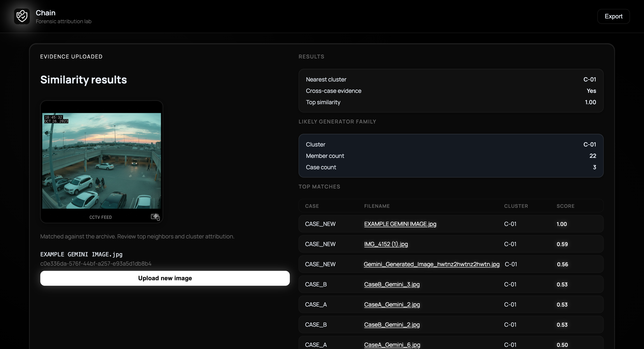Open IMG_4152 (1).jpg file link
Viewport: 644px width, 349px height.
pyautogui.click(x=386, y=244)
